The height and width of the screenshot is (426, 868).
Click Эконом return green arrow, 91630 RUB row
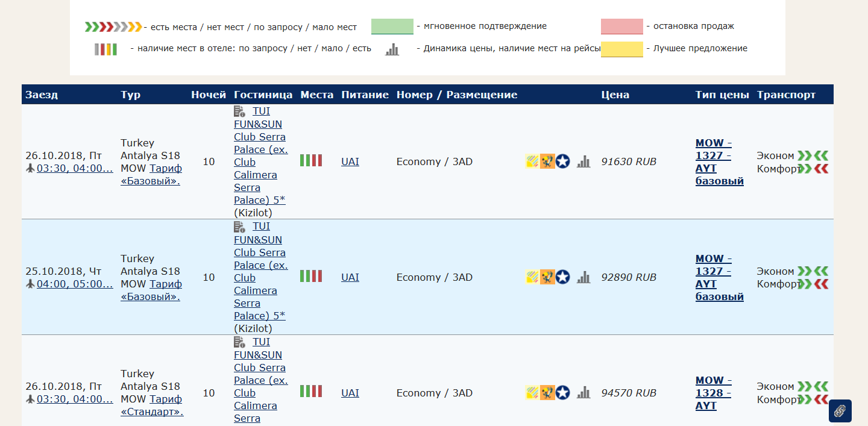(821, 155)
